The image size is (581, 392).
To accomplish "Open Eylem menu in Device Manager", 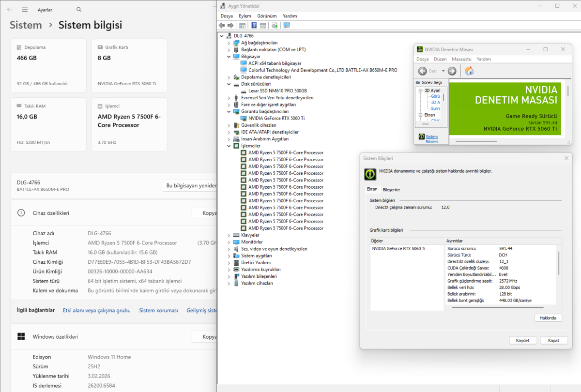I will [245, 16].
